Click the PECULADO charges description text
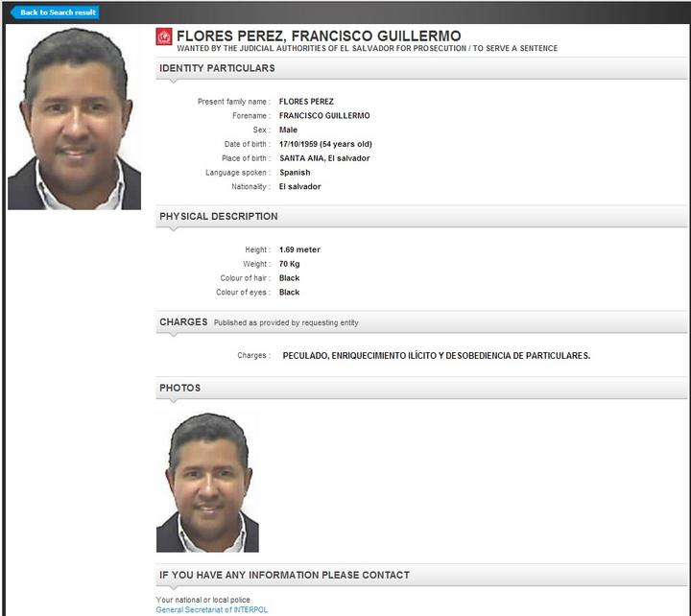The image size is (691, 616). pos(436,355)
